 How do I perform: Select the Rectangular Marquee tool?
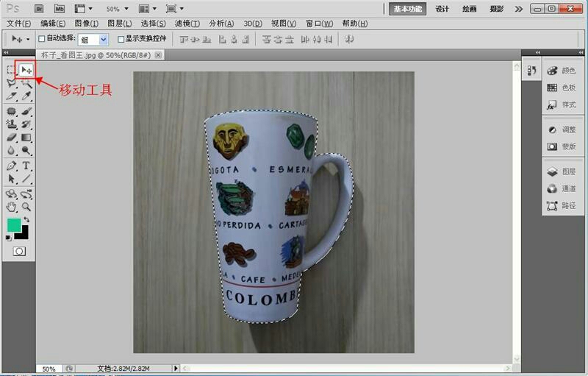pos(11,70)
